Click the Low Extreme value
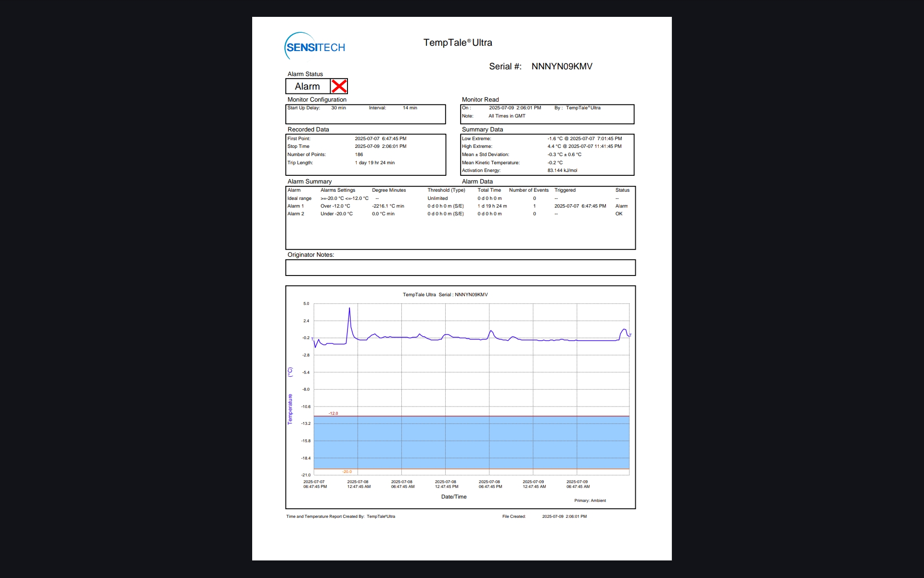The image size is (924, 578). coord(584,139)
